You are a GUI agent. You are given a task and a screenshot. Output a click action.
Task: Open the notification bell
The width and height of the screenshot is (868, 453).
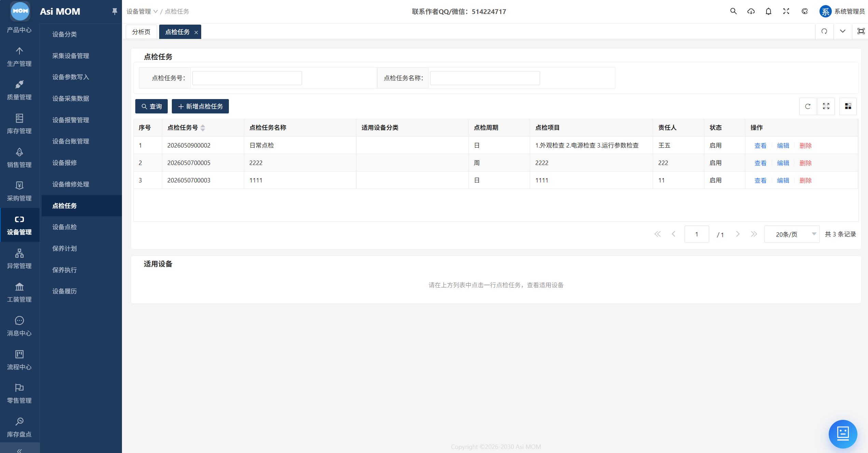pyautogui.click(x=768, y=11)
